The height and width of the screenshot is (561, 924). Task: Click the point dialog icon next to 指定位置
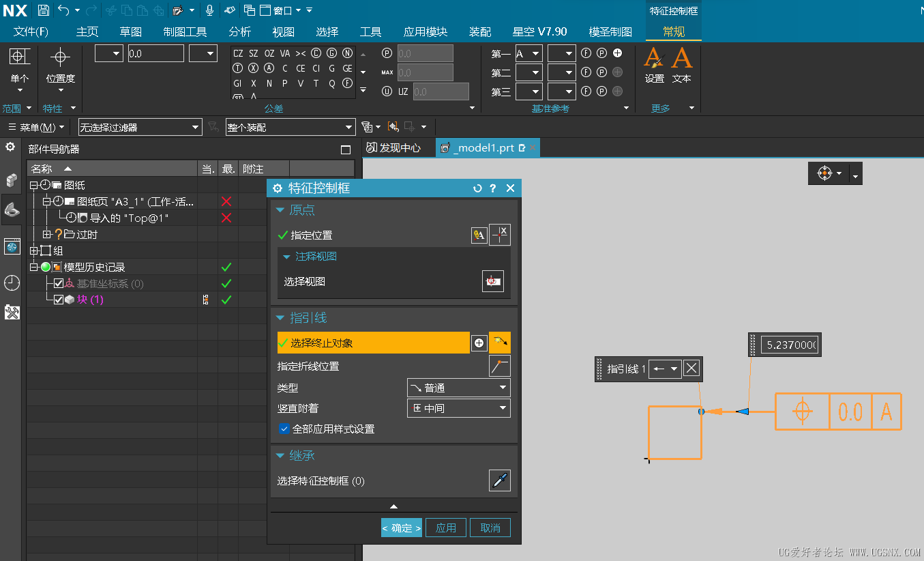pyautogui.click(x=500, y=235)
